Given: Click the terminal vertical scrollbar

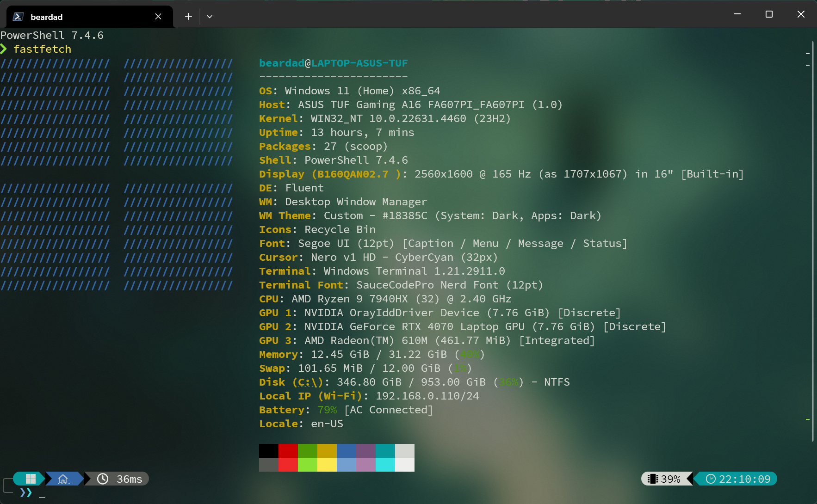Looking at the screenshot, I should tap(813, 240).
